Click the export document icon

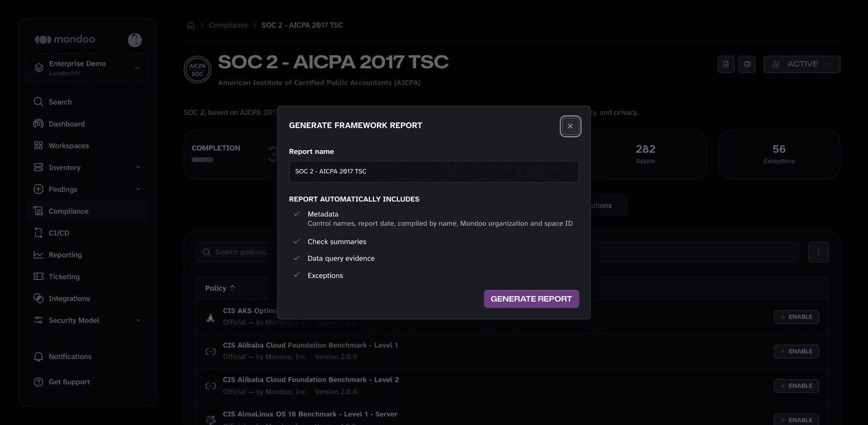coord(726,64)
